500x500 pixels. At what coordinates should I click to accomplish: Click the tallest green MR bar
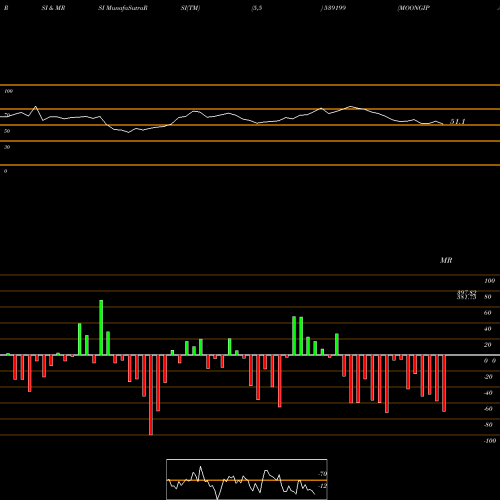tap(101, 328)
